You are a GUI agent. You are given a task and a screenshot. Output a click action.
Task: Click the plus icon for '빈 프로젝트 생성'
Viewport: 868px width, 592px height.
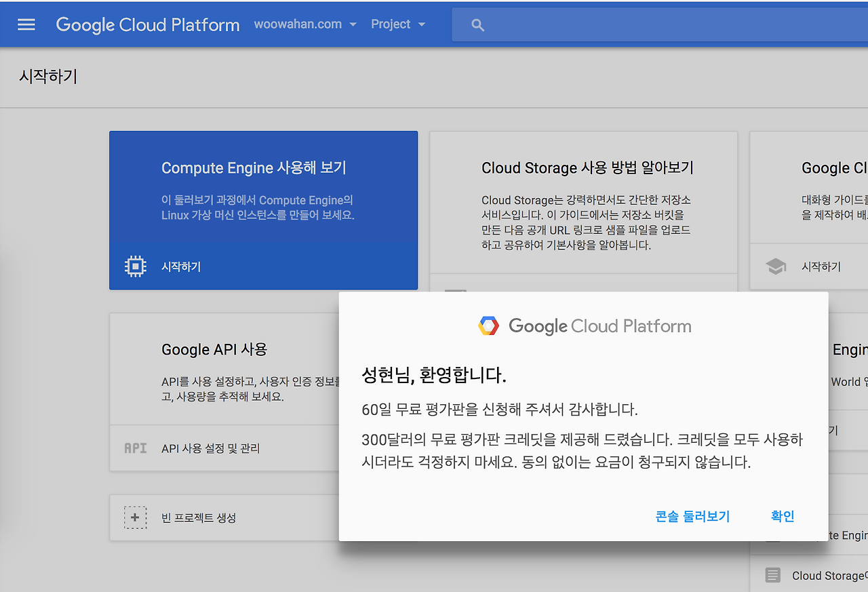click(135, 517)
